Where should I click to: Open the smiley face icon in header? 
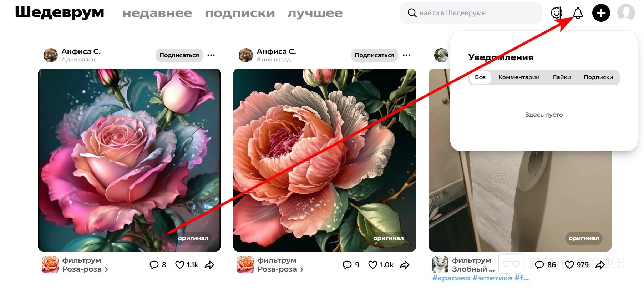[x=556, y=13]
